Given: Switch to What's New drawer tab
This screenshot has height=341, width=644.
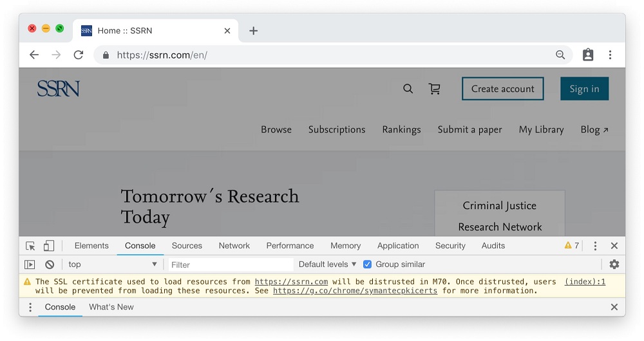Looking at the screenshot, I should 111,308.
